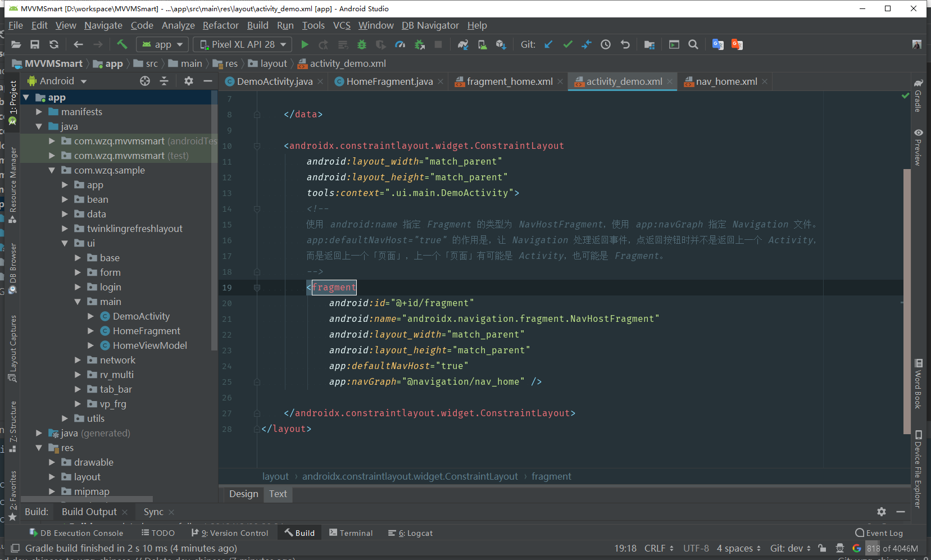
Task: Click the editor vertical scrollbar
Action: (x=906, y=301)
